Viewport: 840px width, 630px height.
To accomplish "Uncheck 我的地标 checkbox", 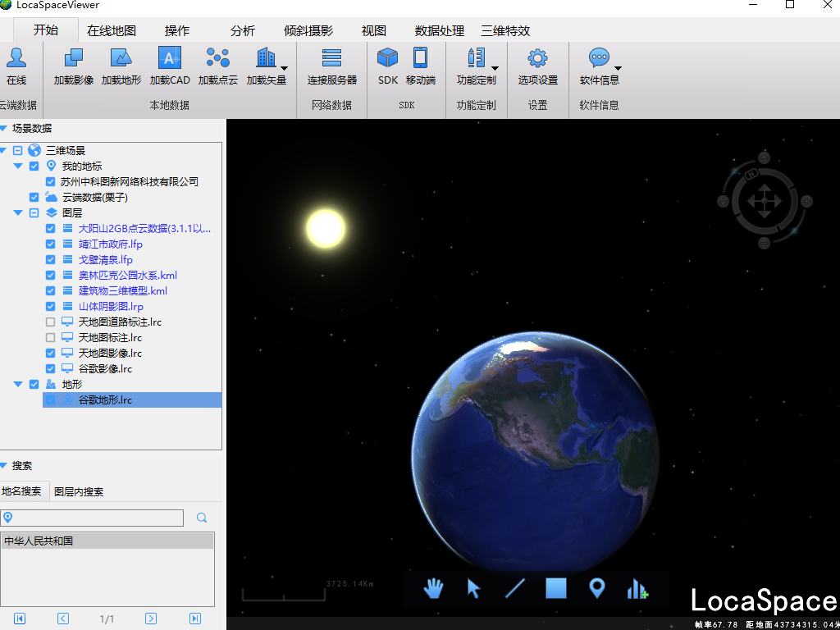I will click(34, 166).
